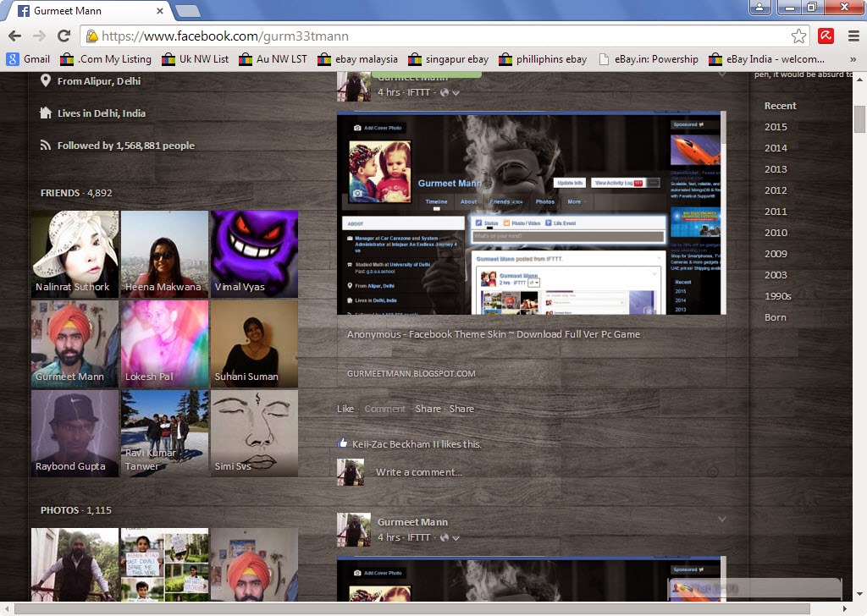Show more bookmarks with the double chevron
867x616 pixels.
pos(853,59)
